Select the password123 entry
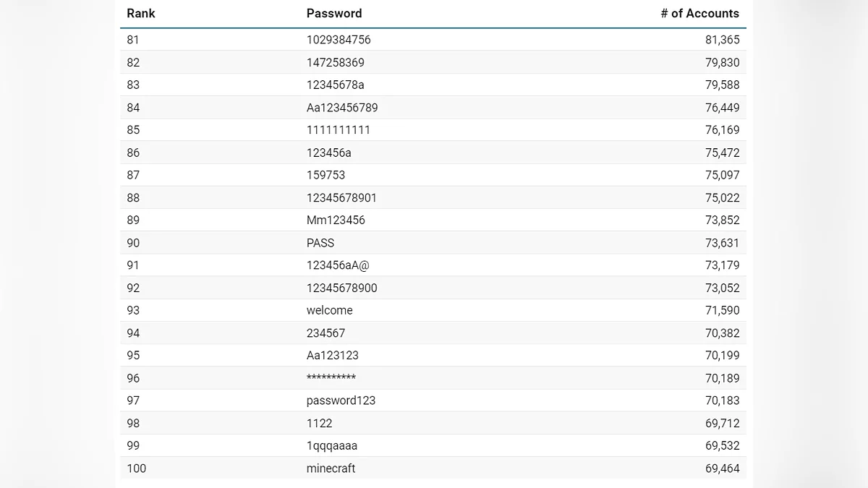 click(341, 401)
